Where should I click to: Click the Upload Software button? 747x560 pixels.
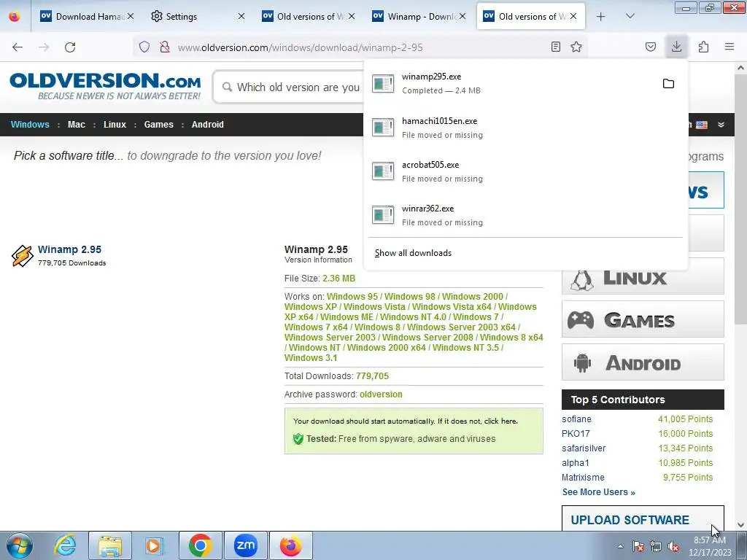tap(643, 518)
